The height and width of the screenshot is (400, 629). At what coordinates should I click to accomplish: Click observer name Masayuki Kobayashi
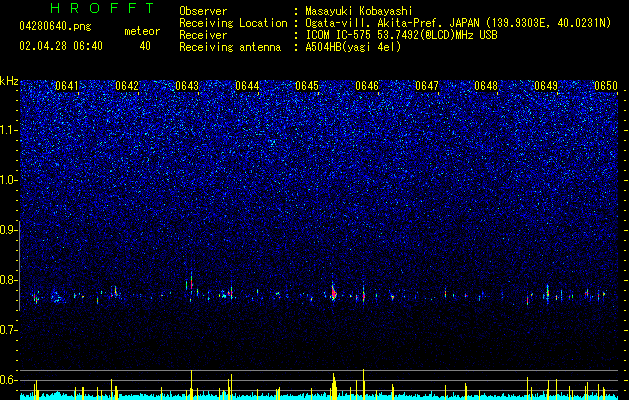click(358, 11)
